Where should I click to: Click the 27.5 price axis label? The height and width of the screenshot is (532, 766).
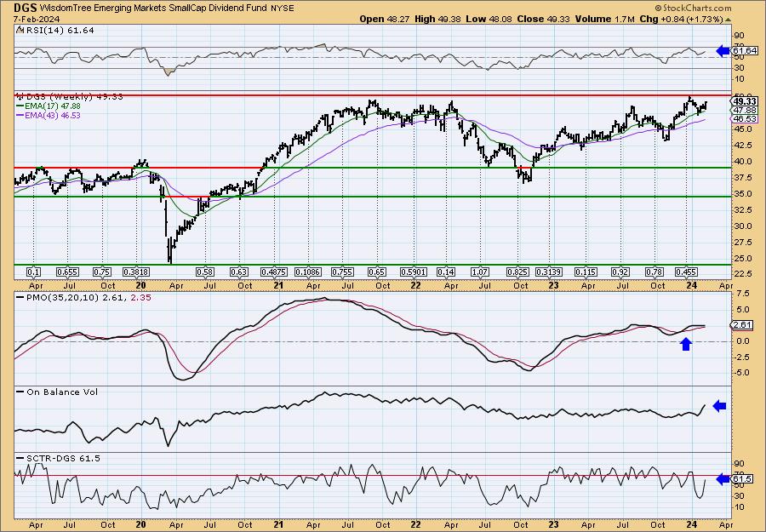742,243
